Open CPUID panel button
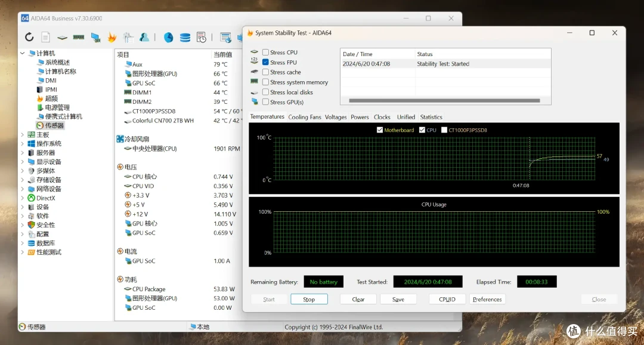644x345 pixels. tap(447, 300)
